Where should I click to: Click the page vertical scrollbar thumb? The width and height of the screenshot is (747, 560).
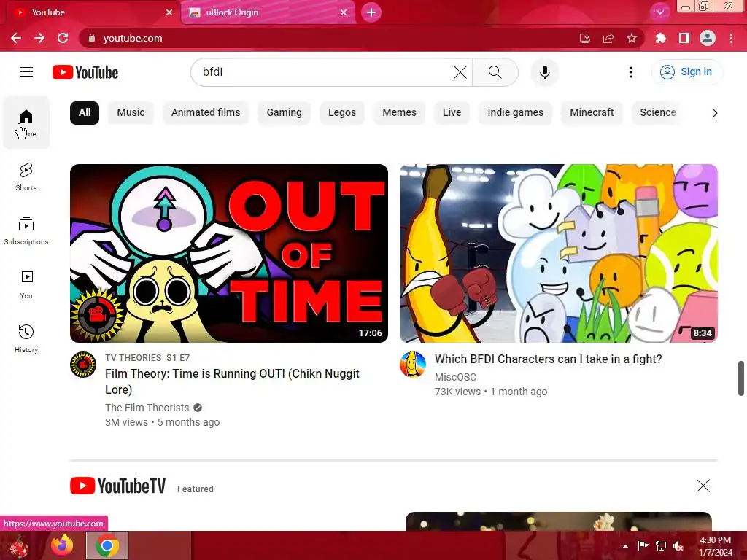[x=741, y=378]
